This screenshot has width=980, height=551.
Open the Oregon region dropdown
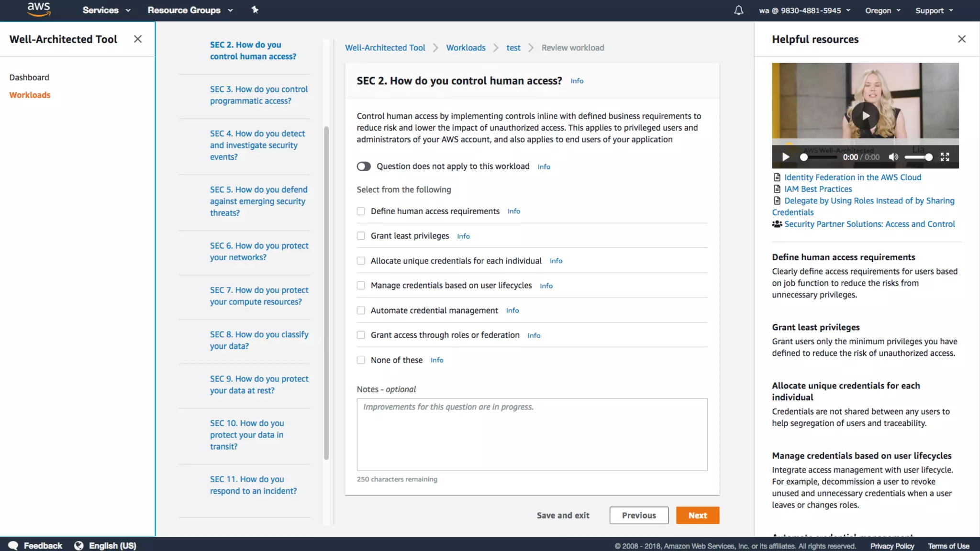882,11
